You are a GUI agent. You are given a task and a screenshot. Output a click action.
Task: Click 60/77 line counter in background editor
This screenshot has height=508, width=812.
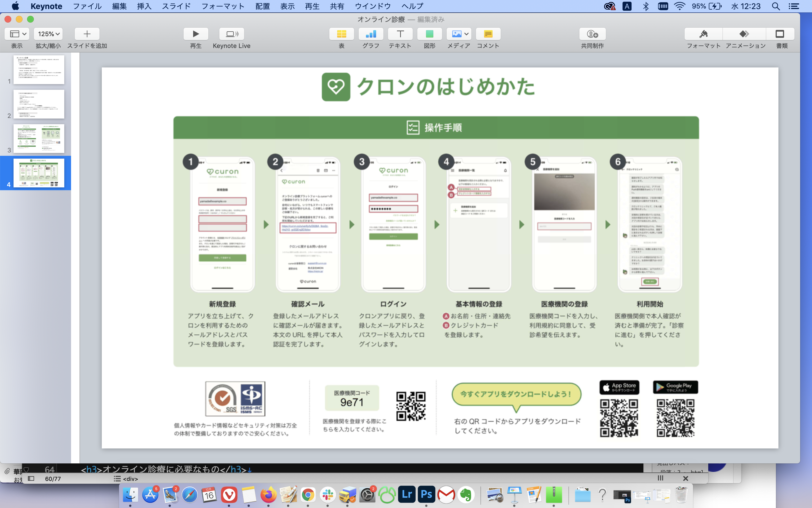click(53, 479)
